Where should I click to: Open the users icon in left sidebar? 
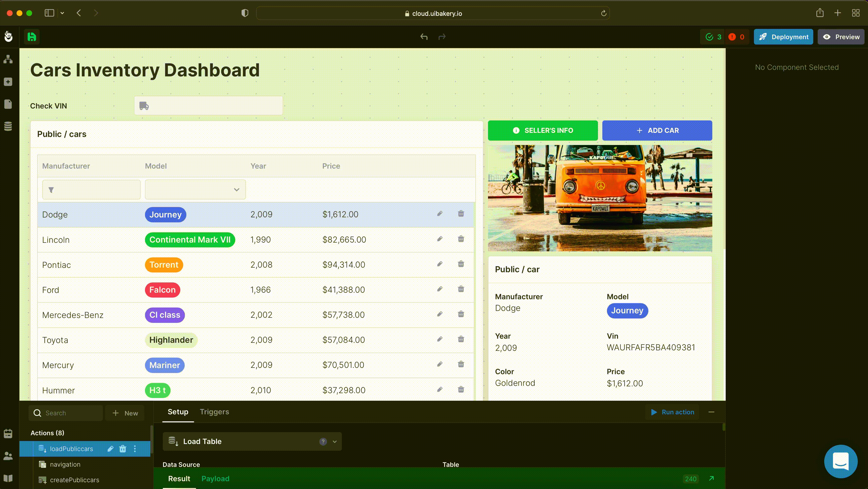pos(8,456)
